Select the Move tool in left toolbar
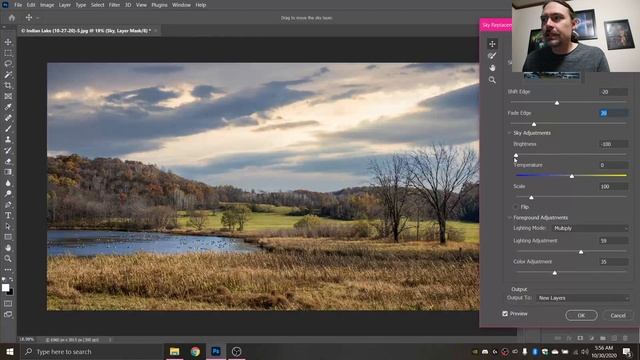This screenshot has width=640, height=360. (x=8, y=42)
